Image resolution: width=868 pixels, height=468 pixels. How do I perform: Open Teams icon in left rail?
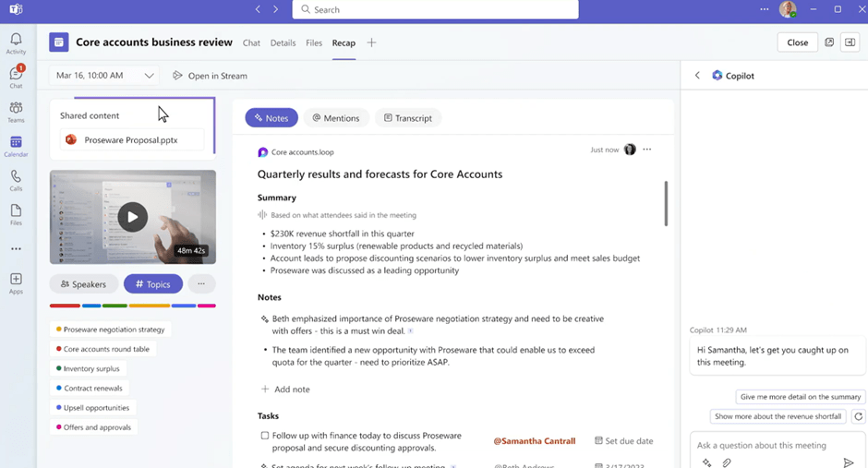pos(16,113)
